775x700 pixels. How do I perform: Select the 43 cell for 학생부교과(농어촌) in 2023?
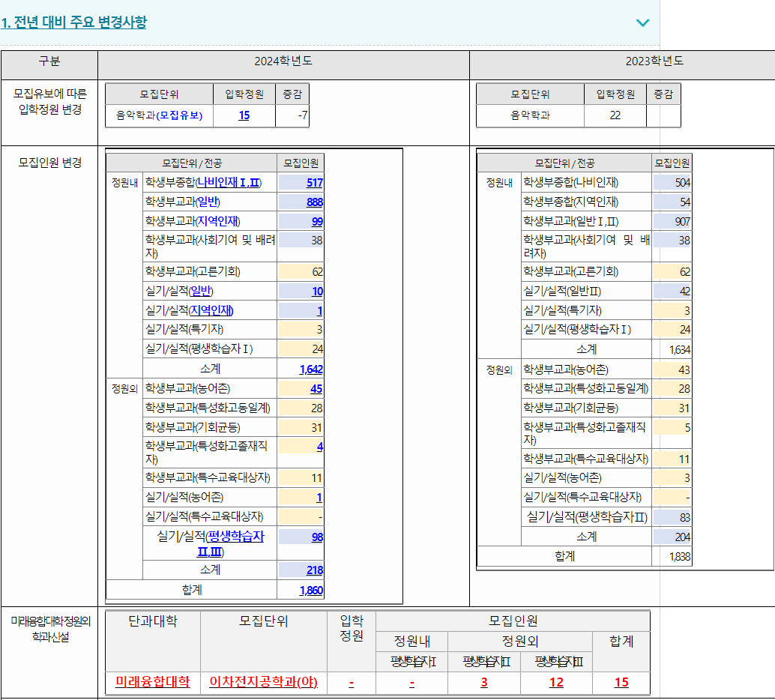coord(672,369)
